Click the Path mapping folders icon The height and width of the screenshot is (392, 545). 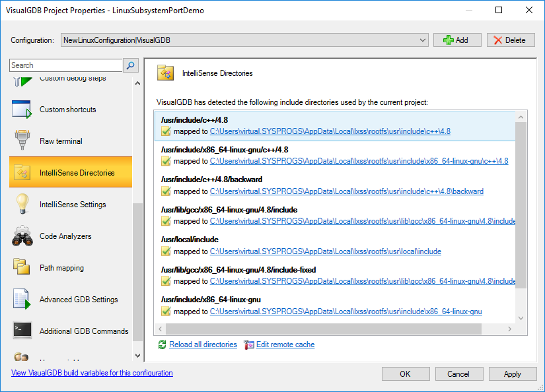[22, 267]
